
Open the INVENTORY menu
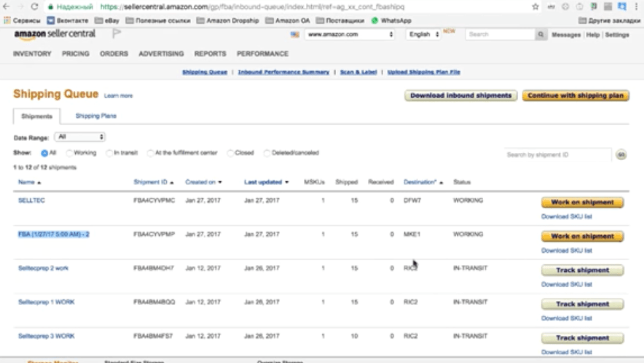tap(32, 54)
